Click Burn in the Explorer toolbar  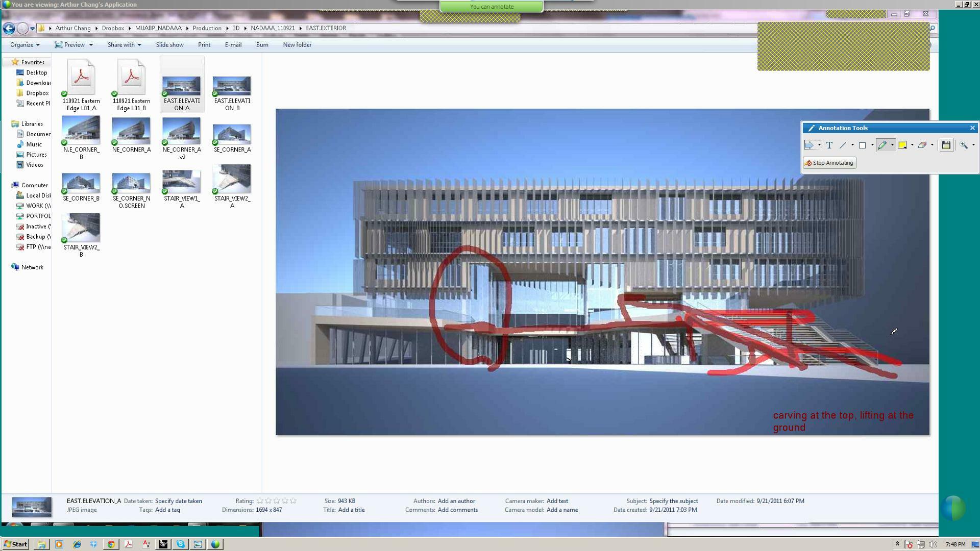pyautogui.click(x=262, y=45)
